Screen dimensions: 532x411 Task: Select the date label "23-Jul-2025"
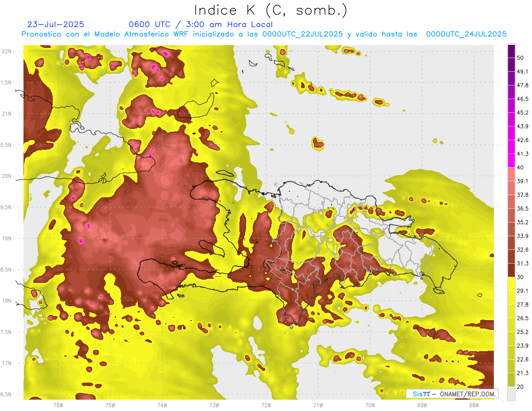click(x=55, y=24)
